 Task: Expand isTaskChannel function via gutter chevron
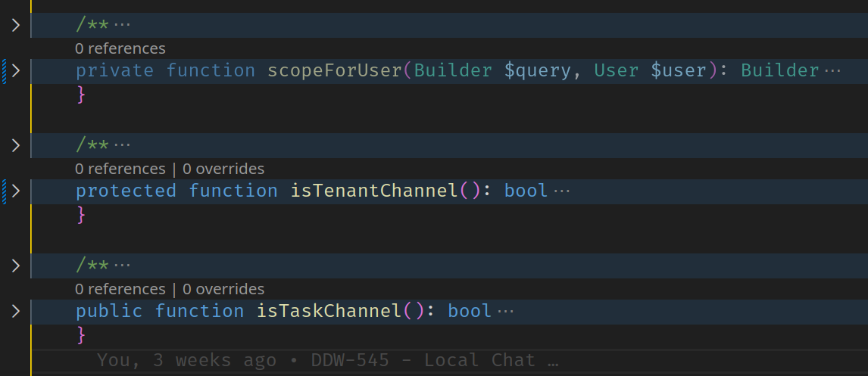pyautogui.click(x=16, y=312)
